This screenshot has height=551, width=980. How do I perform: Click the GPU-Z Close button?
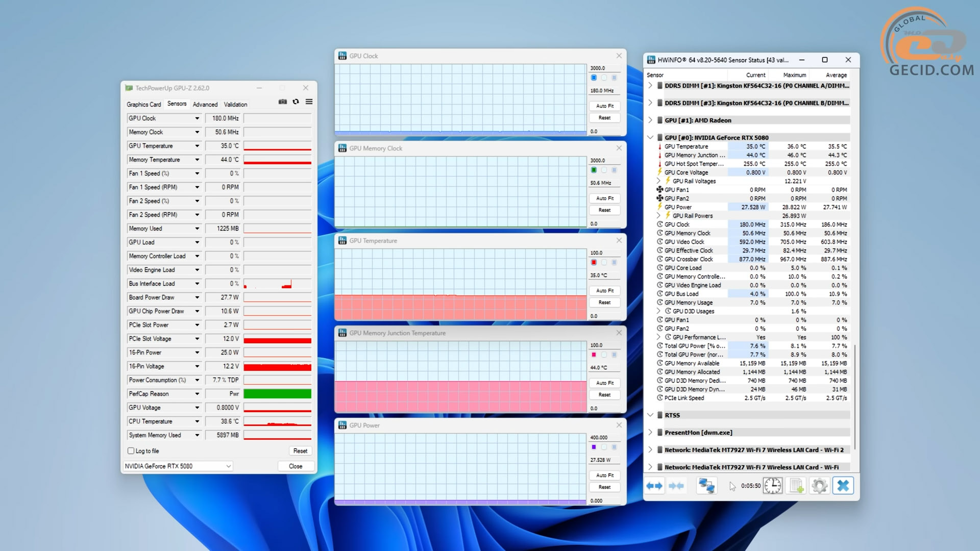tap(296, 466)
